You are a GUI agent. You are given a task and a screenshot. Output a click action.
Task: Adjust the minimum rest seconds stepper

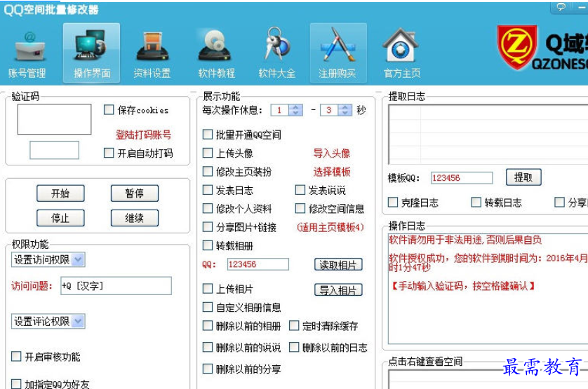tap(296, 110)
